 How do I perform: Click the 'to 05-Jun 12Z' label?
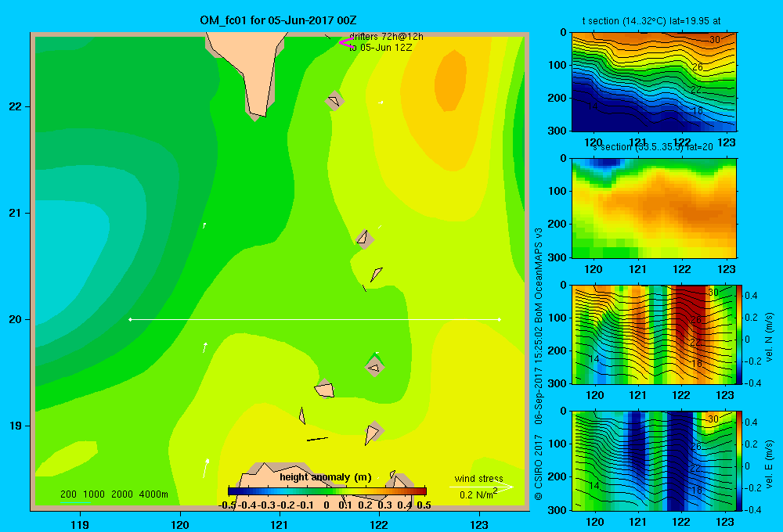point(381,48)
